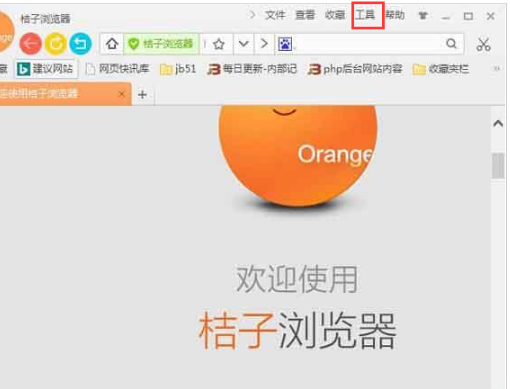This screenshot has width=510, height=389.
Task: Click the red back arrow button
Action: tap(30, 44)
